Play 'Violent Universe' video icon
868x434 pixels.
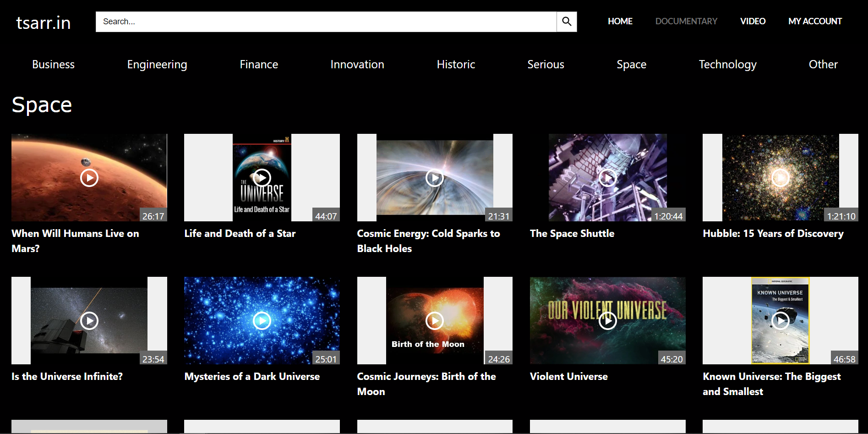pyautogui.click(x=608, y=321)
